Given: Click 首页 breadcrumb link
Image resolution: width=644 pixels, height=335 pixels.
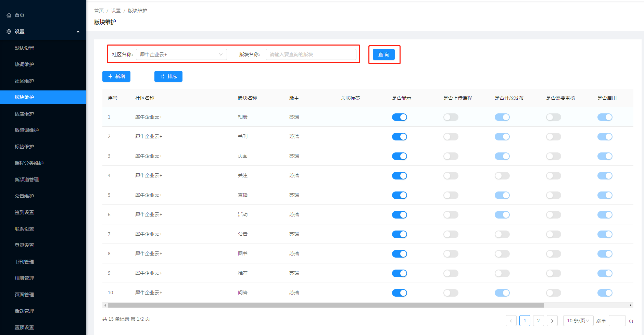Looking at the screenshot, I should (x=99, y=11).
